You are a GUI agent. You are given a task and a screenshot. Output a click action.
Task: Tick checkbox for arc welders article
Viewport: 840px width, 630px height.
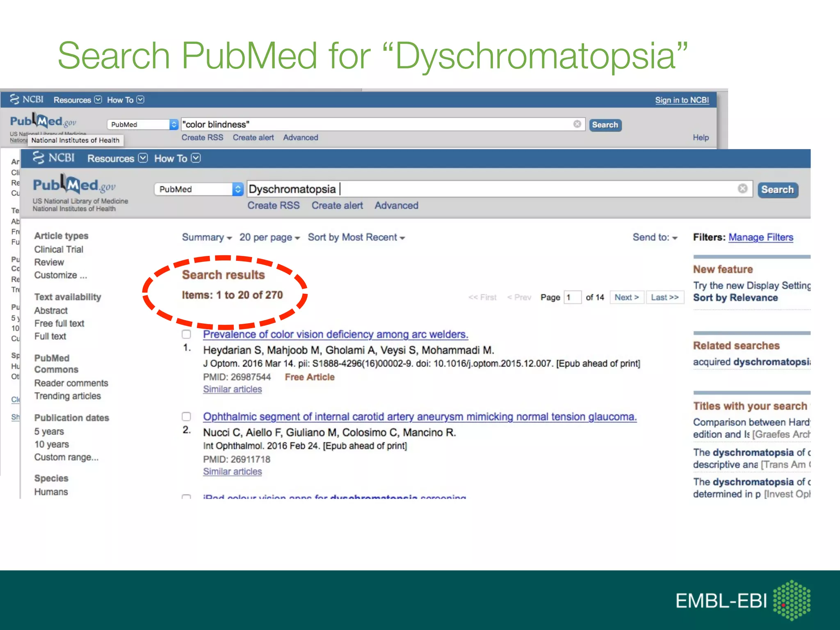click(x=186, y=334)
